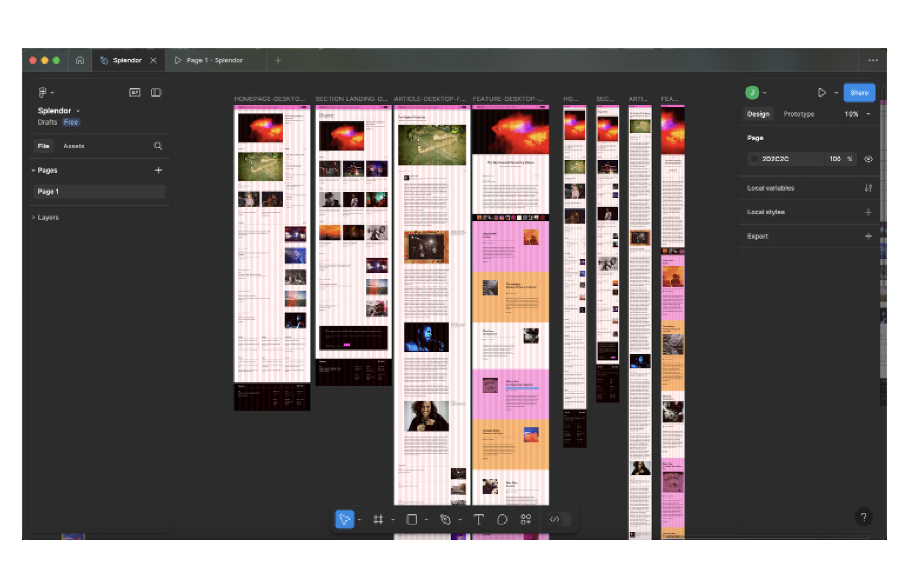Image resolution: width=909 pixels, height=588 pixels.
Task: Add a new page with the plus button
Action: (159, 170)
